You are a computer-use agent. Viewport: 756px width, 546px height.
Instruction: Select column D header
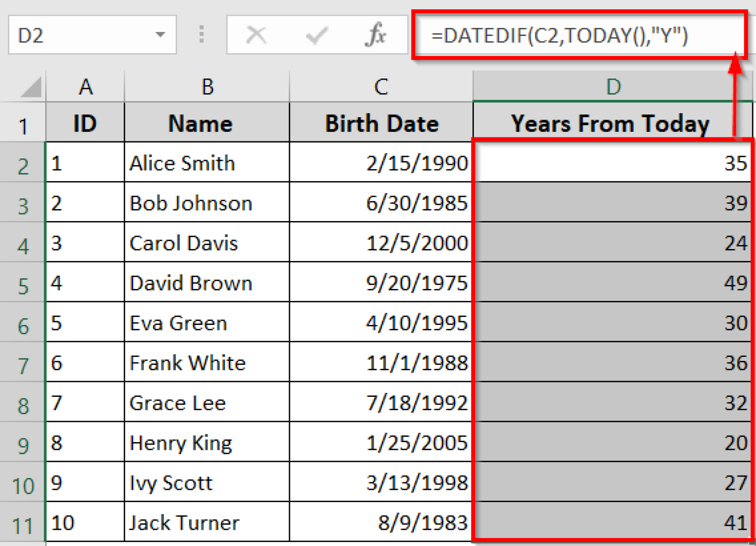pos(613,87)
